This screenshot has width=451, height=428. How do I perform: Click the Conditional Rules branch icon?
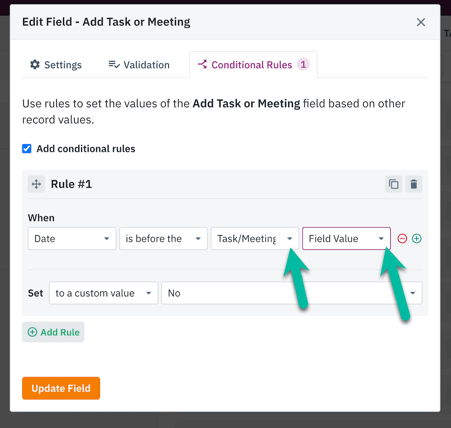202,64
